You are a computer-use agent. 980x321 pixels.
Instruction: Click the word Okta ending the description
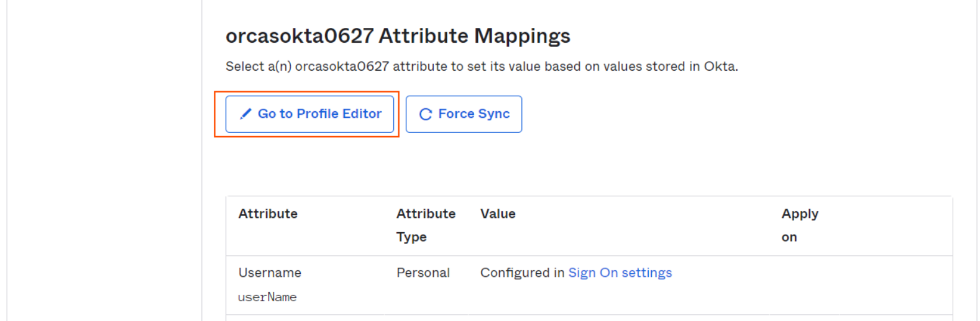click(x=721, y=66)
